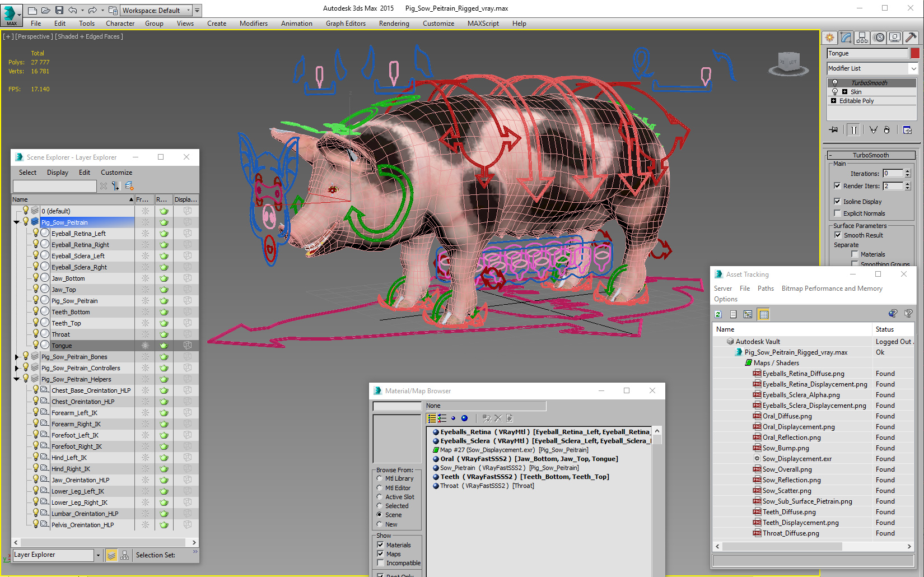Click Make Unique modifier icon
This screenshot has height=577, width=924.
(873, 130)
